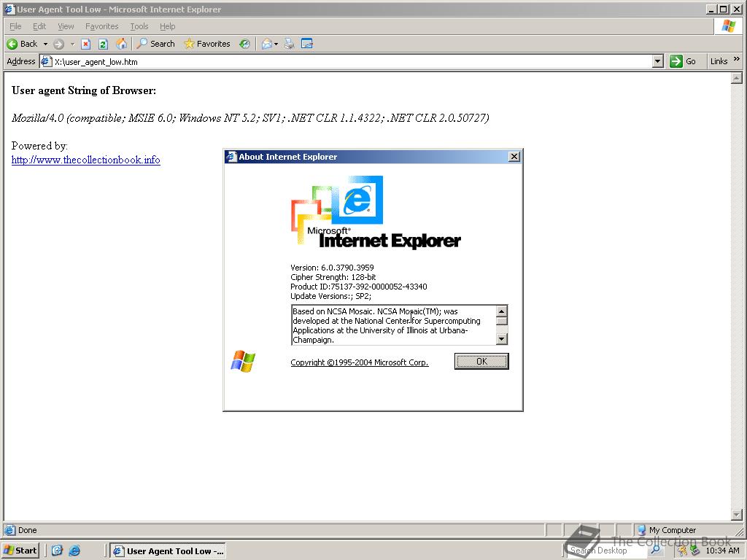This screenshot has width=747, height=560.
Task: Open the Tools menu
Action: pos(139,26)
